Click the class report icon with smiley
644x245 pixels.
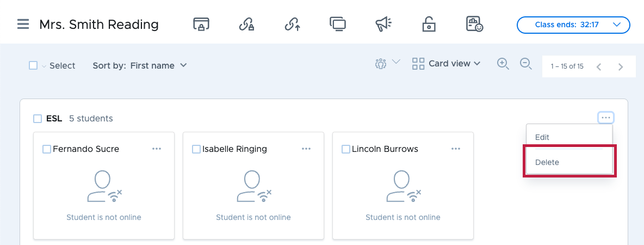[474, 24]
